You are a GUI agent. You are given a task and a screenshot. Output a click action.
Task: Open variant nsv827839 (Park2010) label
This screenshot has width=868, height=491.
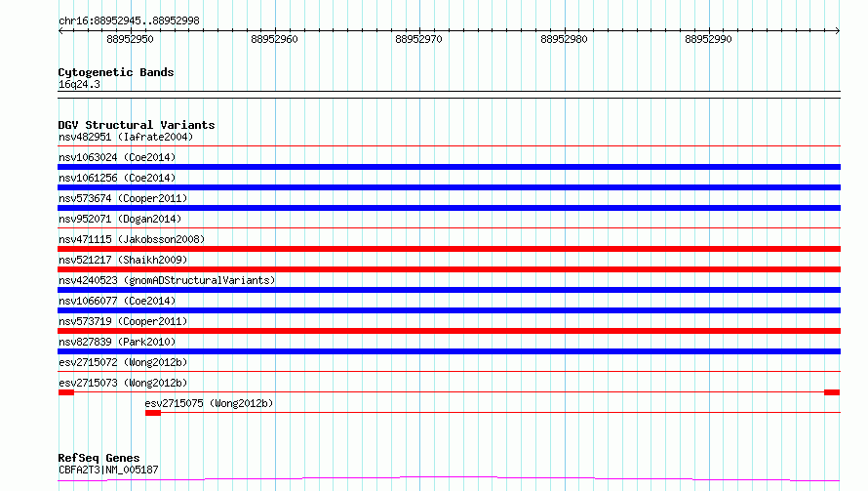(x=117, y=342)
